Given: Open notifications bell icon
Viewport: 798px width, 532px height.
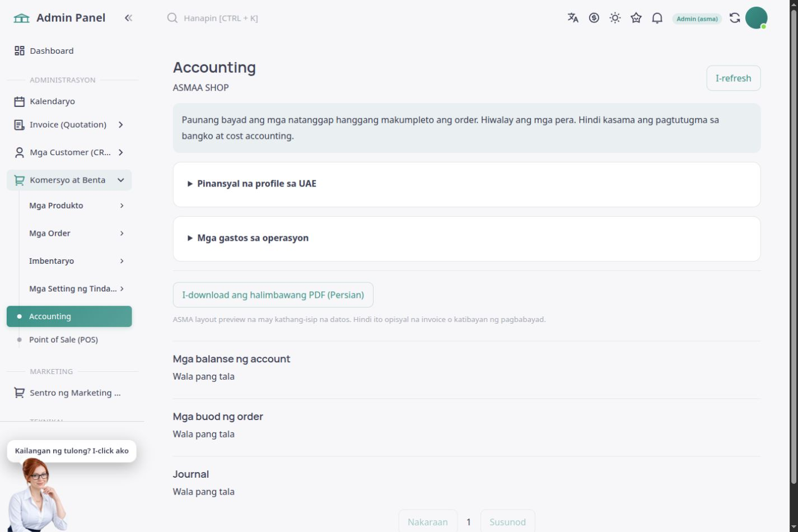Looking at the screenshot, I should 657,18.
